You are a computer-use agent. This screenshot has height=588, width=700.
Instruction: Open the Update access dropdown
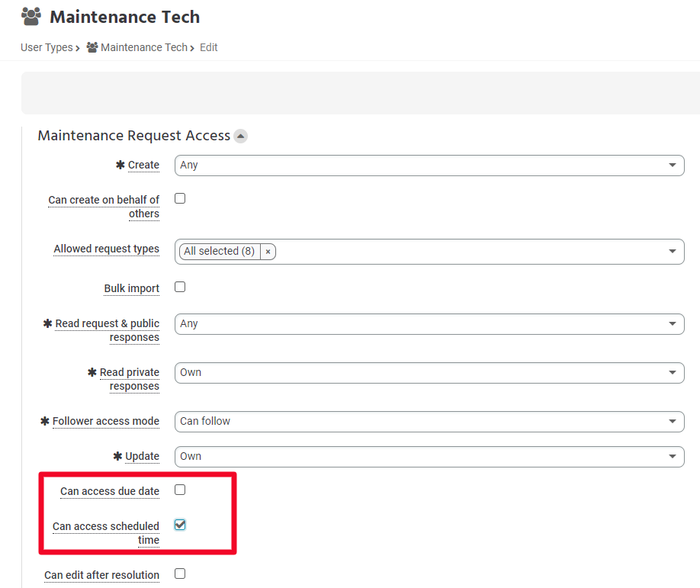point(429,457)
